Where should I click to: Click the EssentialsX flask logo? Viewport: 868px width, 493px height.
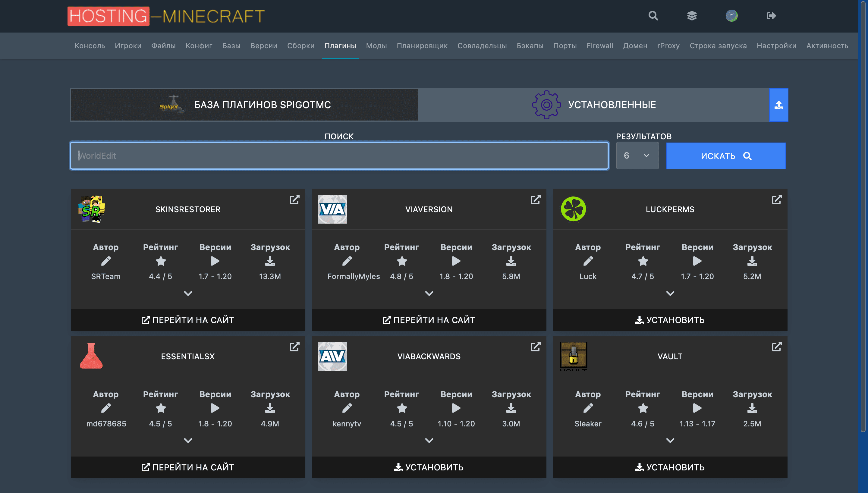click(x=91, y=356)
